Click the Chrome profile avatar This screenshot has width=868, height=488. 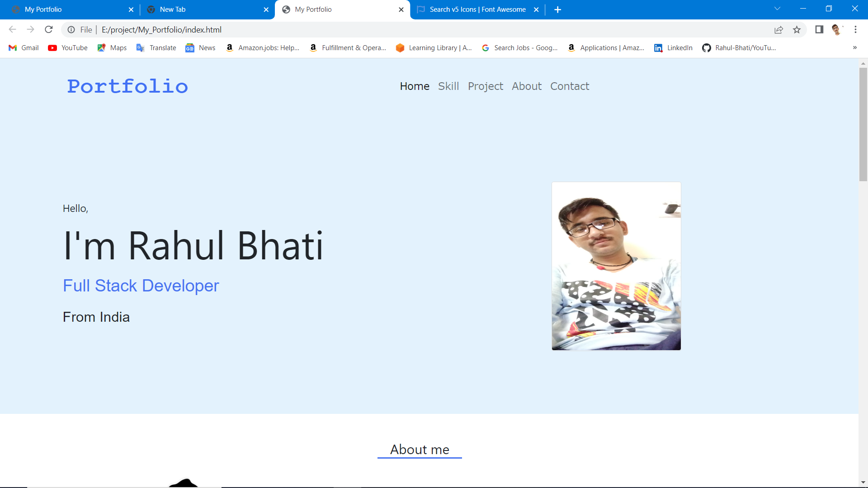click(837, 29)
